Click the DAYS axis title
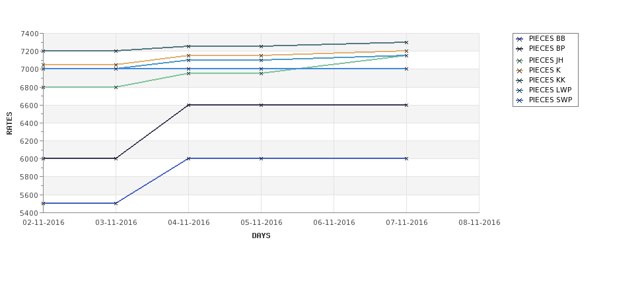The width and height of the screenshot is (644, 283). coord(261,236)
